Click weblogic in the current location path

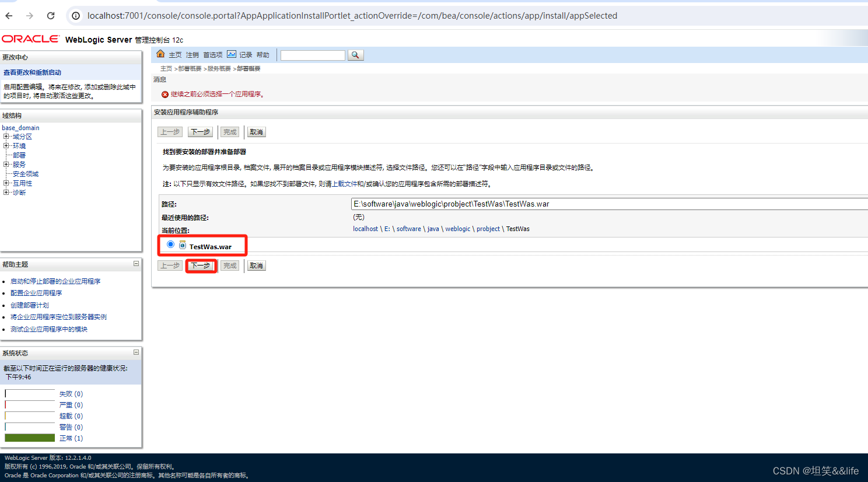(457, 229)
